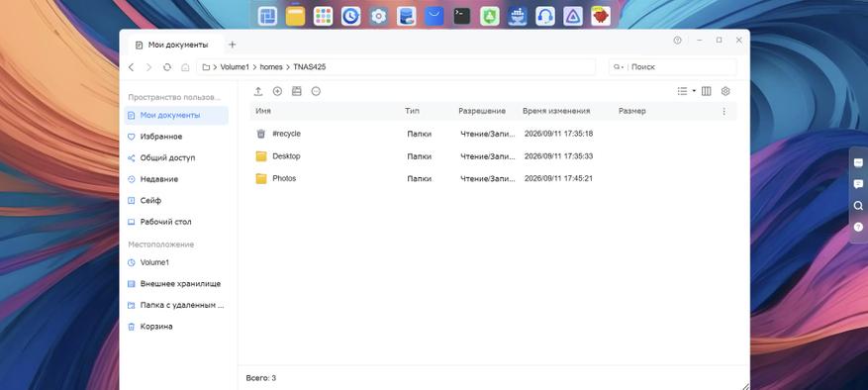The image size is (868, 390).
Task: Click timestamp 2026/09/11 17:45:21
Action: click(x=558, y=179)
